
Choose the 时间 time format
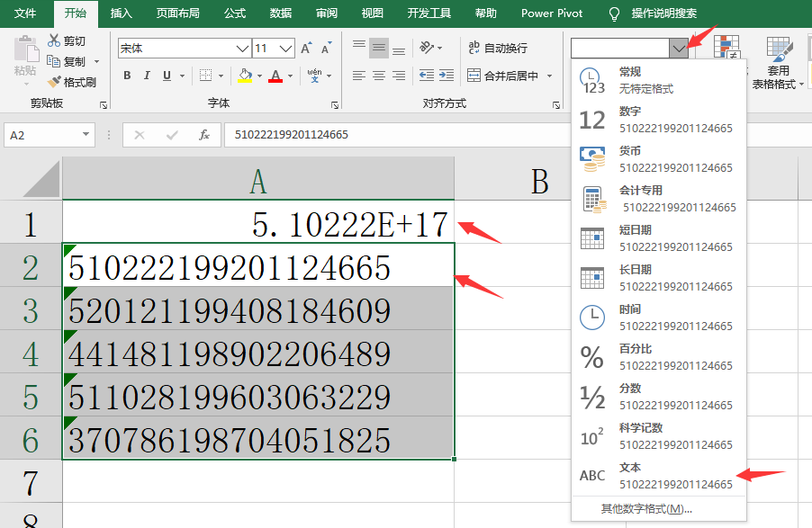[659, 318]
